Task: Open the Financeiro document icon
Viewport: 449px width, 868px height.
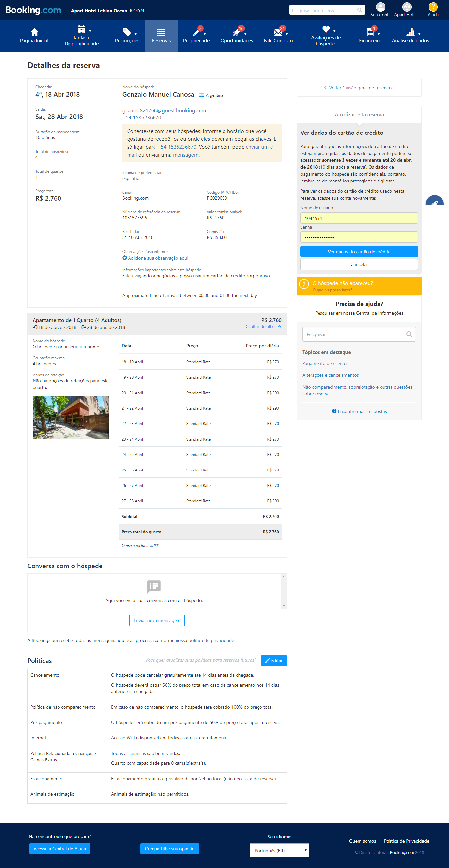Action: (370, 32)
